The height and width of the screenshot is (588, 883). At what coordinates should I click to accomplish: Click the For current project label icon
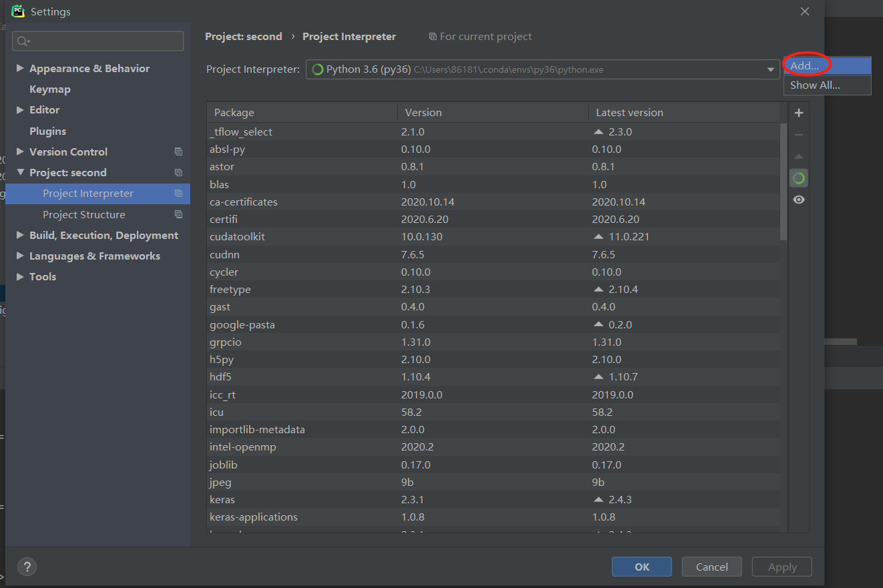432,37
